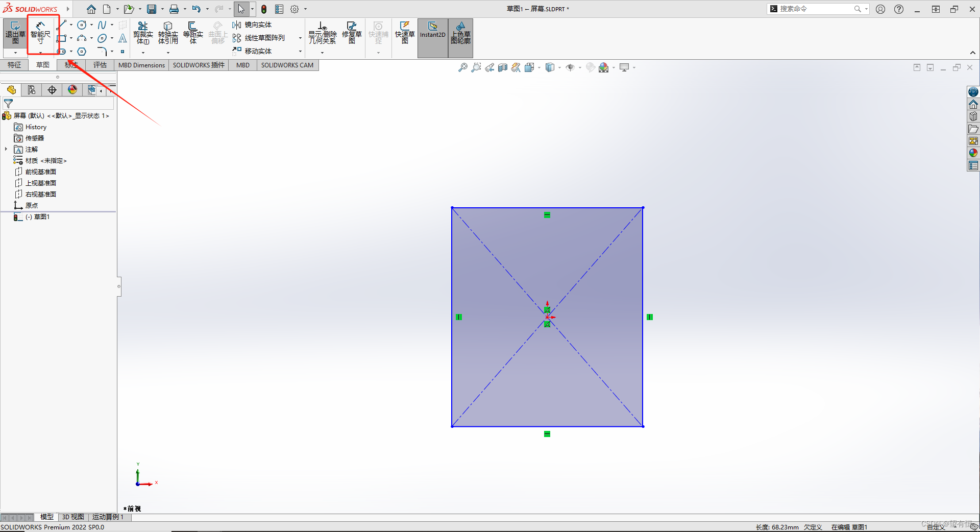Click Zoom to Fit in view toolbar
980x532 pixels.
tap(463, 67)
